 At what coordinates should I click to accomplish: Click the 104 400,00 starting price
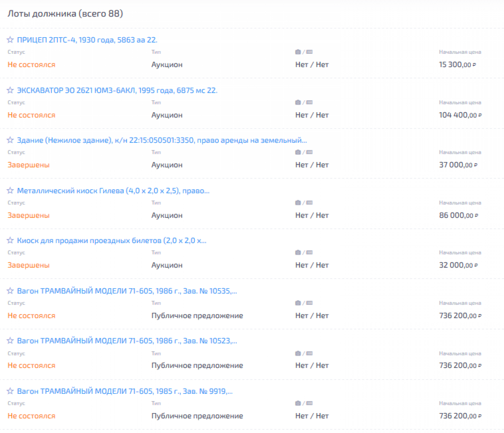click(460, 115)
